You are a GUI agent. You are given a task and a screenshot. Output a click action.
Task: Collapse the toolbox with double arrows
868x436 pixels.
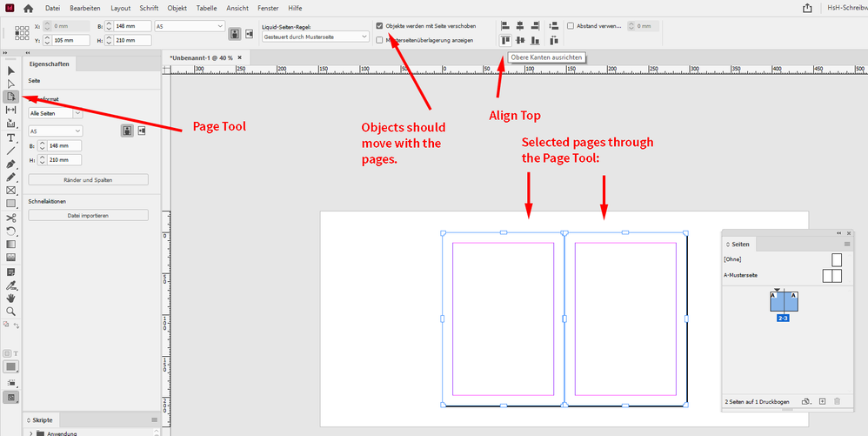5,52
